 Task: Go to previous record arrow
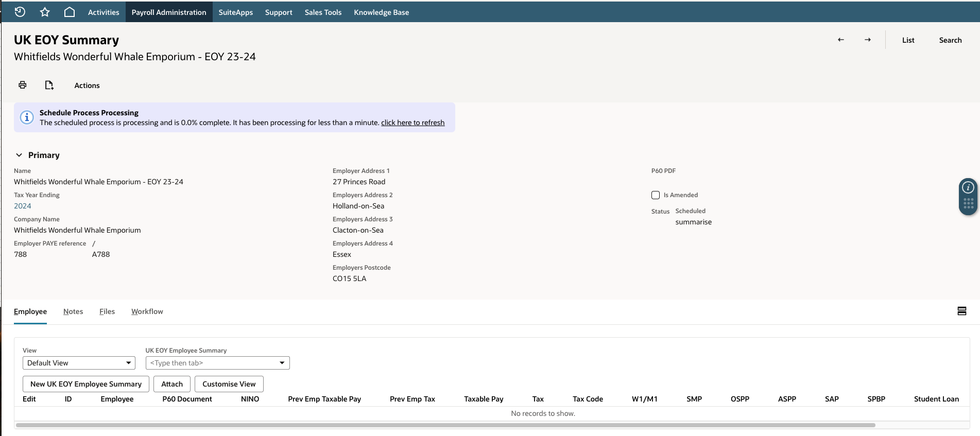click(841, 40)
